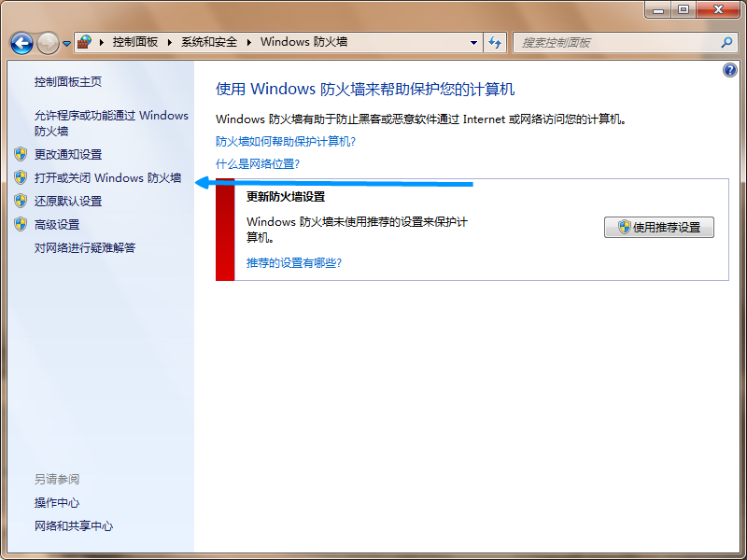Open 什么是网络位置? help link
Image resolution: width=747 pixels, height=560 pixels.
[x=258, y=164]
